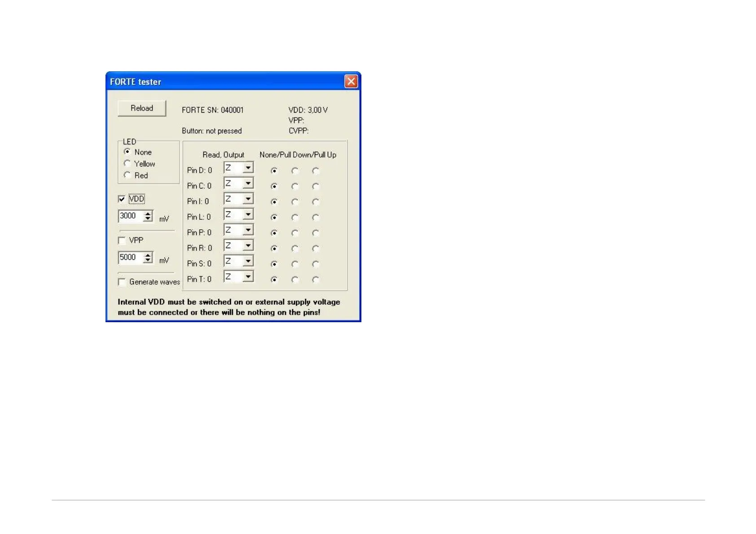The image size is (756, 534).
Task: Select Pull Down for Pin R
Action: coord(295,249)
